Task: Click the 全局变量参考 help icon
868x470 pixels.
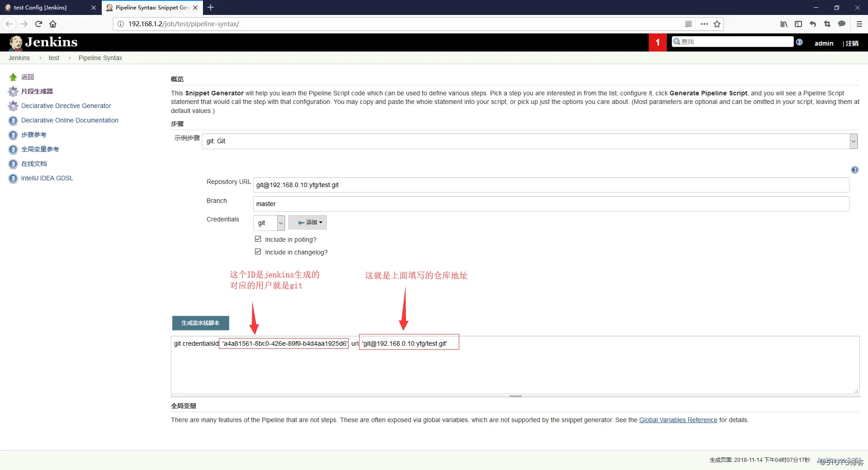Action: point(13,150)
